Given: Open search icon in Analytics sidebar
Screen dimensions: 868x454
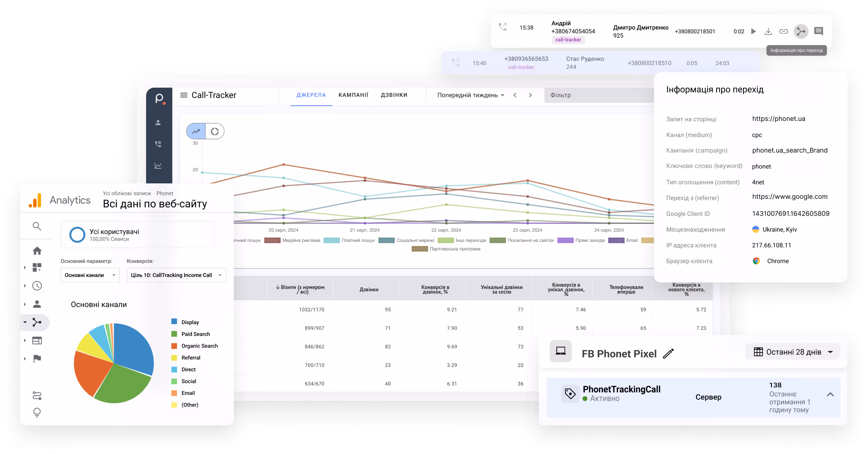Looking at the screenshot, I should click(x=37, y=226).
